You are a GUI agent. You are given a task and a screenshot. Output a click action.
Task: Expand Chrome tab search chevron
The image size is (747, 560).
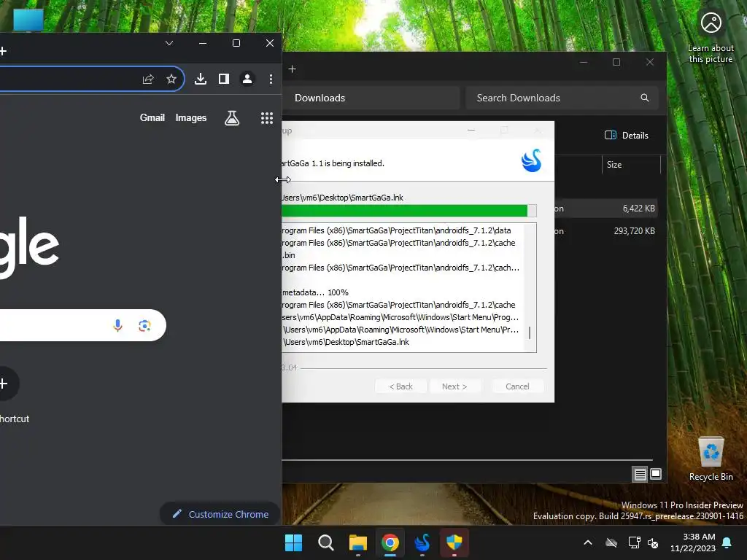[169, 43]
